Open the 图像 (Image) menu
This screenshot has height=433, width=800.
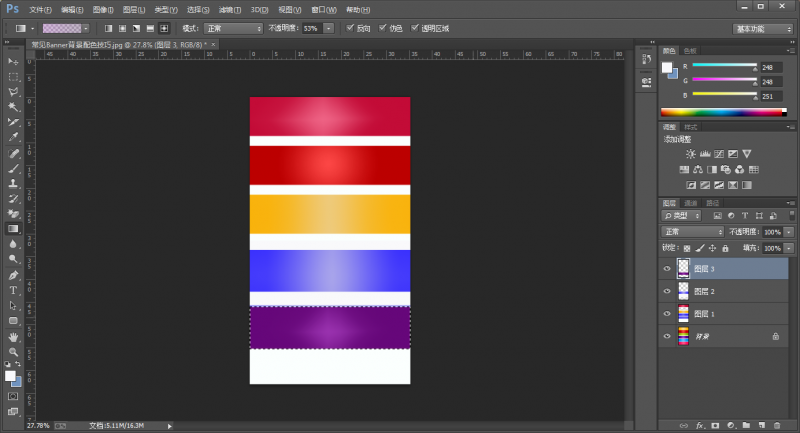pyautogui.click(x=102, y=8)
